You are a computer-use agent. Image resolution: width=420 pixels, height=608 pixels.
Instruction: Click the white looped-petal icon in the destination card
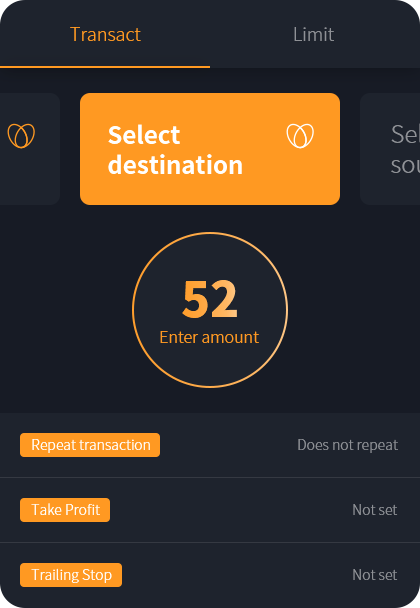point(300,136)
